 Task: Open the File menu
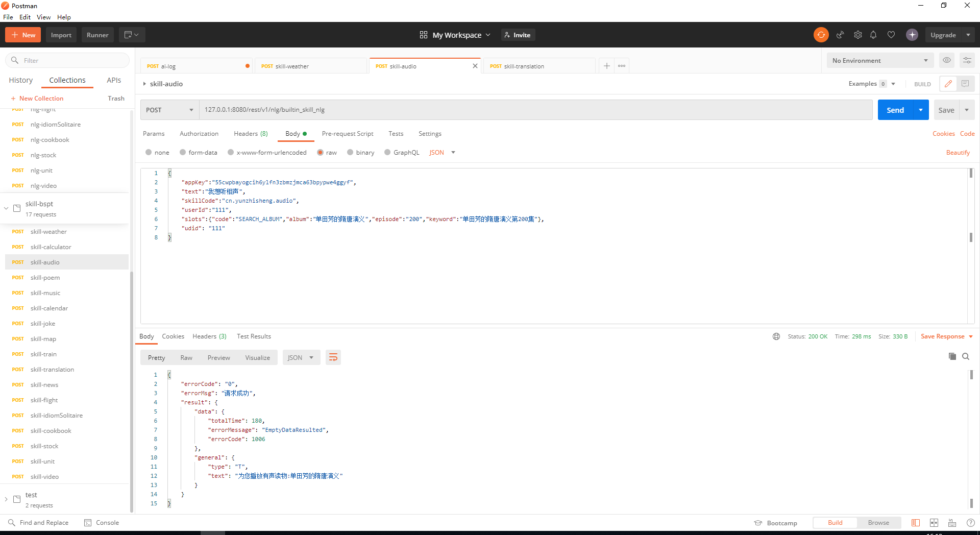tap(8, 17)
